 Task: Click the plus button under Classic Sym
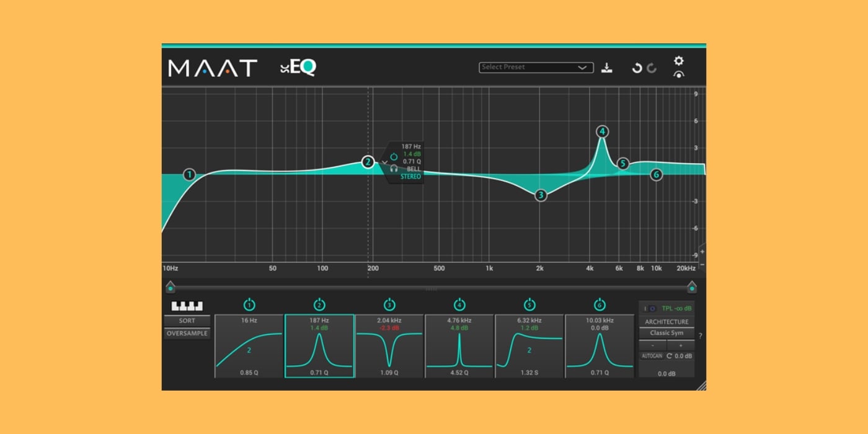click(x=680, y=345)
